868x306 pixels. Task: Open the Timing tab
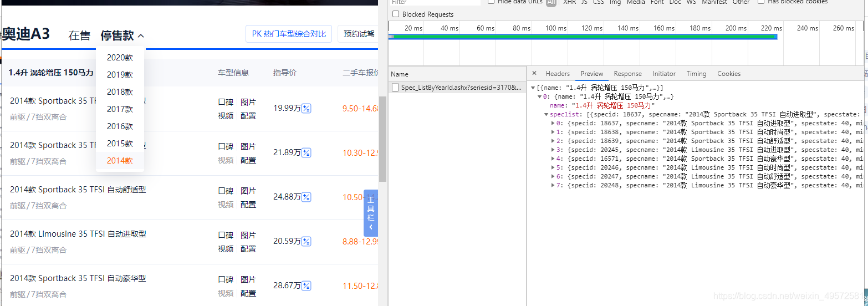coord(696,74)
